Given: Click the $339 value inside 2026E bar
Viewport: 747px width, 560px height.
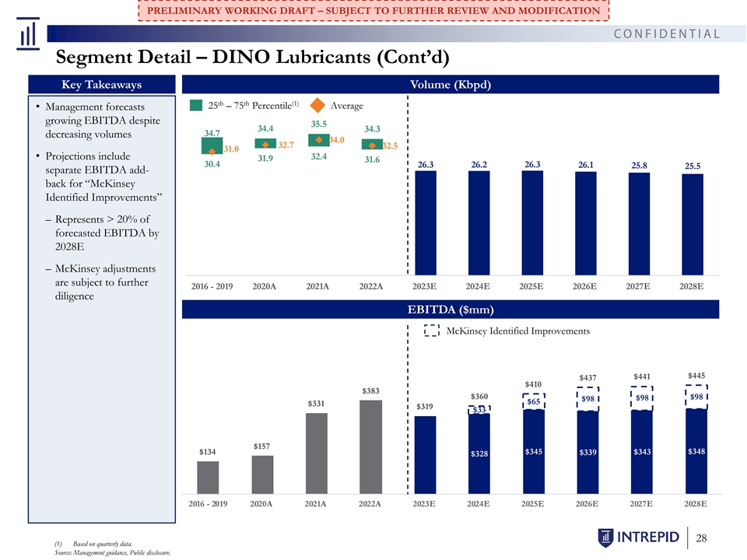Looking at the screenshot, I should [x=588, y=453].
